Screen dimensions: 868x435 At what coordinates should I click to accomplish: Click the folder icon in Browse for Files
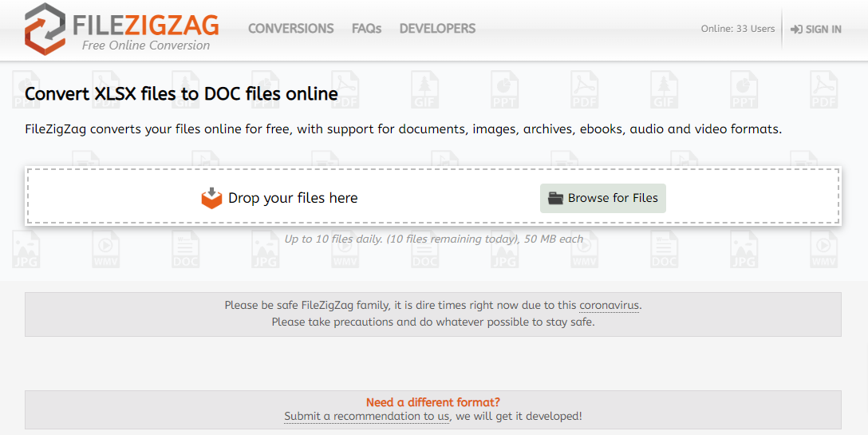[555, 198]
